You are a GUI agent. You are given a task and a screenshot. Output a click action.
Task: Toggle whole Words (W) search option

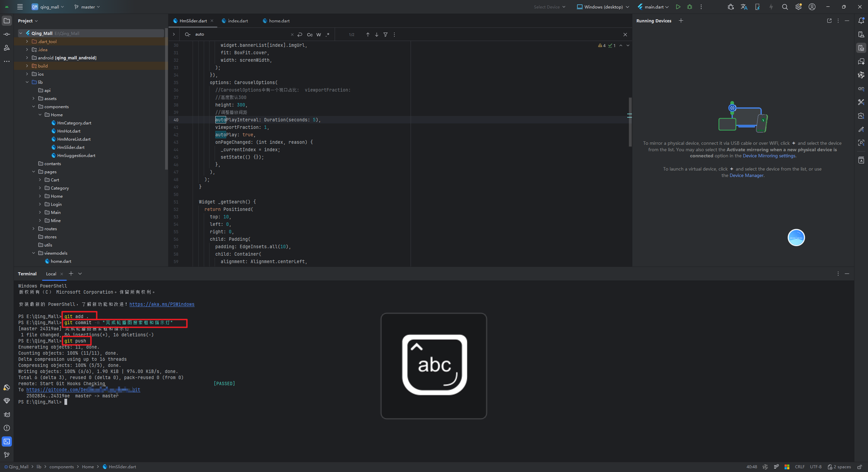click(x=319, y=35)
